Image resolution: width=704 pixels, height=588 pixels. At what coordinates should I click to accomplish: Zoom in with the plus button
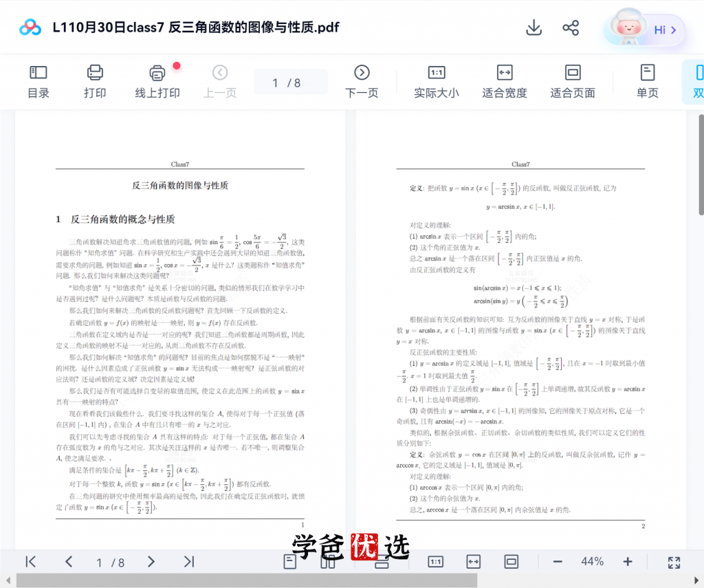point(628,561)
